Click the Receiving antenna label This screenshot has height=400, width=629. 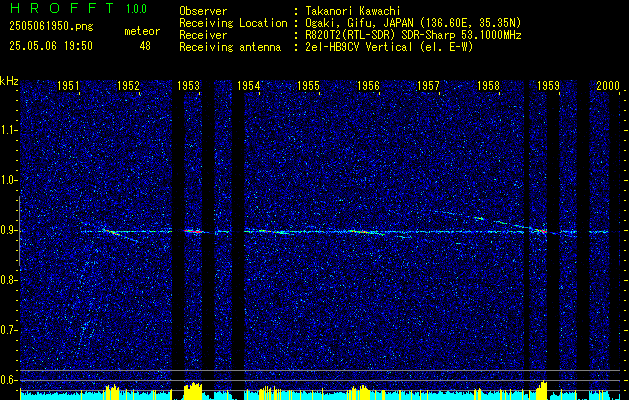[x=230, y=47]
